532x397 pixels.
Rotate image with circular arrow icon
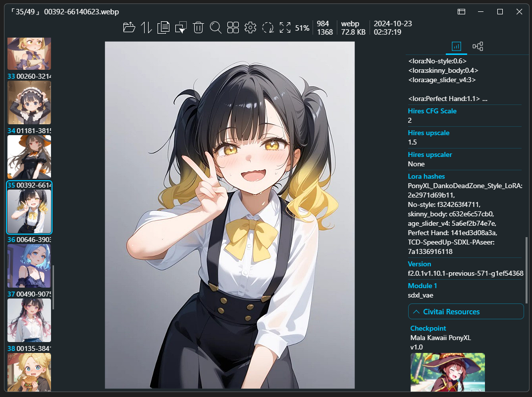(267, 27)
